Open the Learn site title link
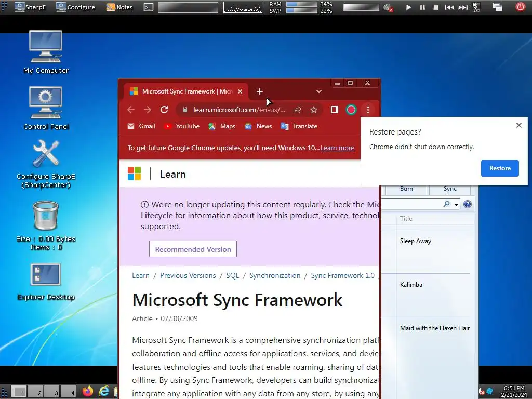 point(172,175)
